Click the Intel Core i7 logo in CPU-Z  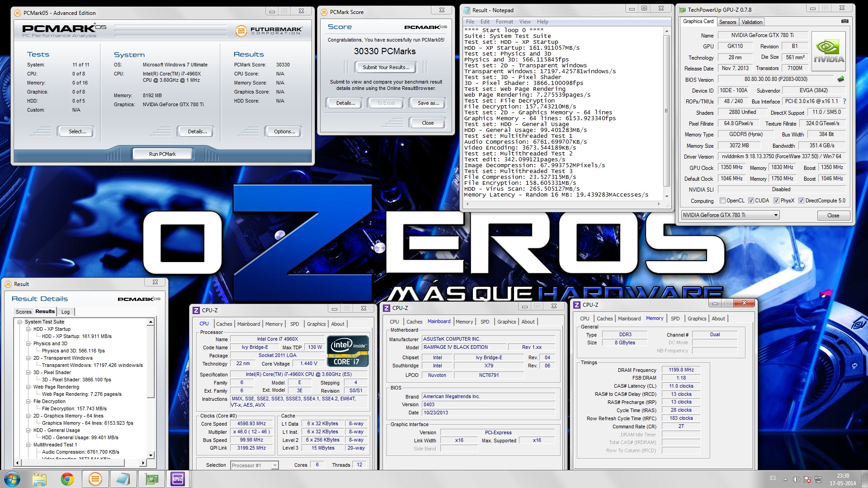(348, 351)
